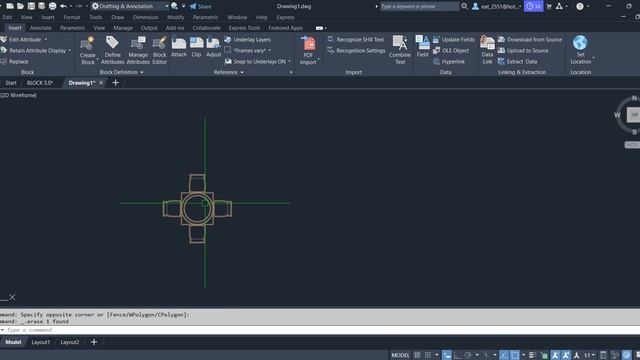
Task: Expand the Block Definition panel
Action: [x=122, y=72]
